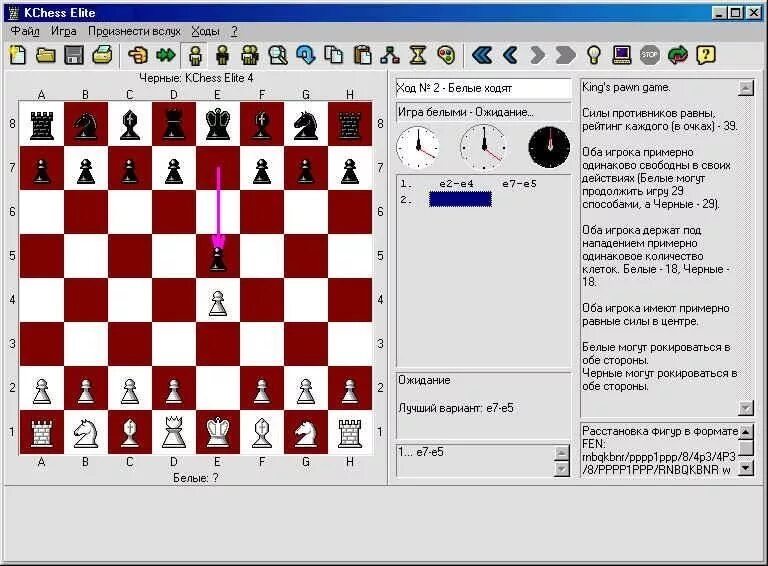768x566 pixels.
Task: Select the two players icon
Action: tap(250, 55)
